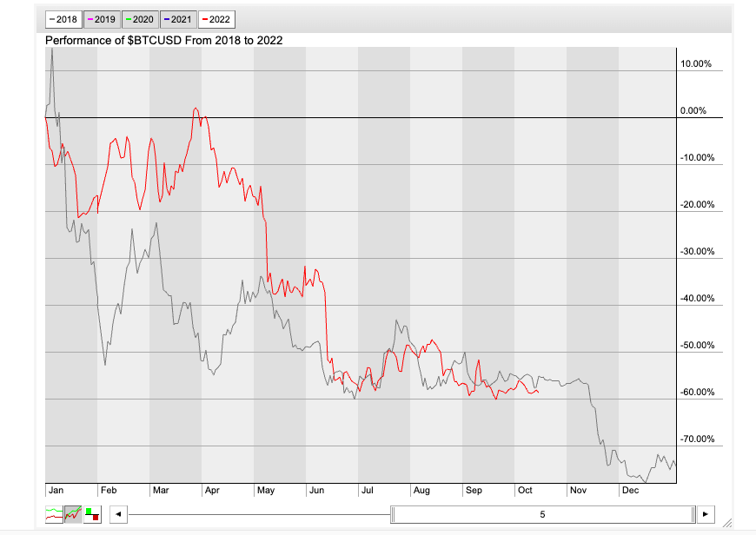Click the Aug month label
Image resolution: width=756 pixels, height=535 pixels.
click(421, 490)
